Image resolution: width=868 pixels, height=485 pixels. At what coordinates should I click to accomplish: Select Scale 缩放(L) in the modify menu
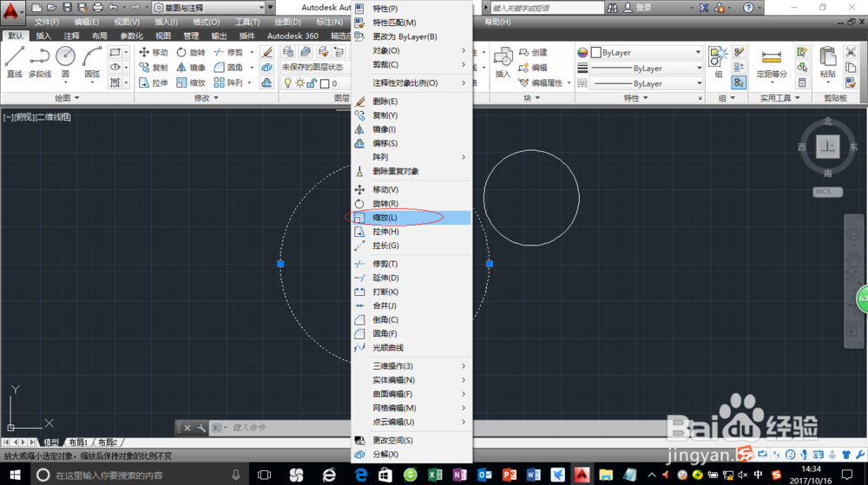tap(411, 217)
